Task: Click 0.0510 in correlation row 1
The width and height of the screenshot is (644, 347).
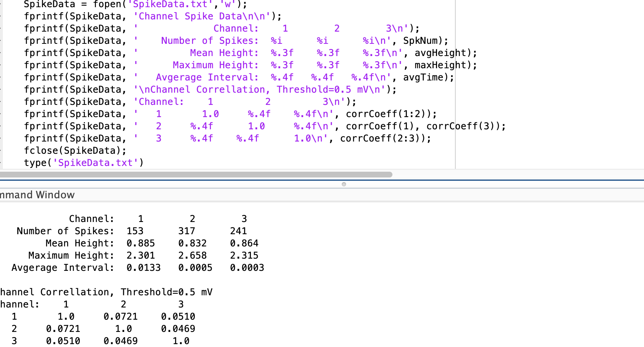Action: coord(178,317)
